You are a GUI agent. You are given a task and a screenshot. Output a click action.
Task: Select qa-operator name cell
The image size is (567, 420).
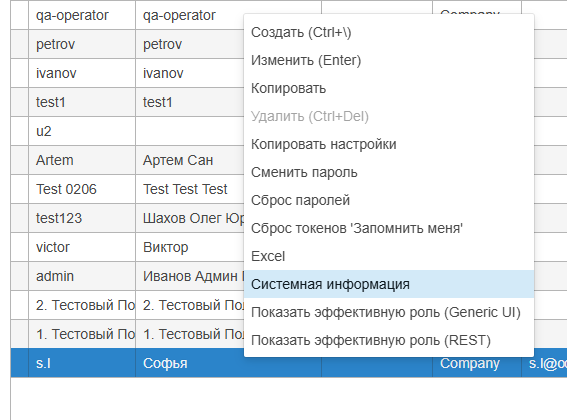[190, 15]
